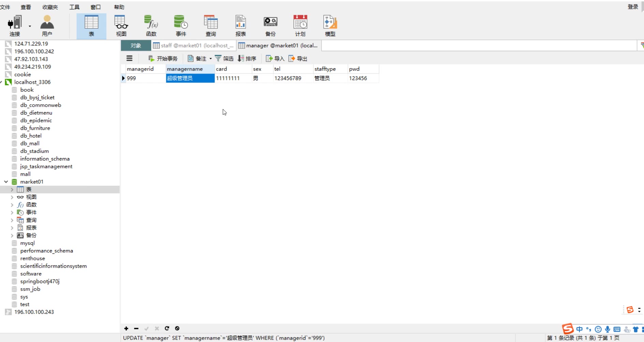Click the 备注 button
644x342 pixels.
click(x=197, y=59)
